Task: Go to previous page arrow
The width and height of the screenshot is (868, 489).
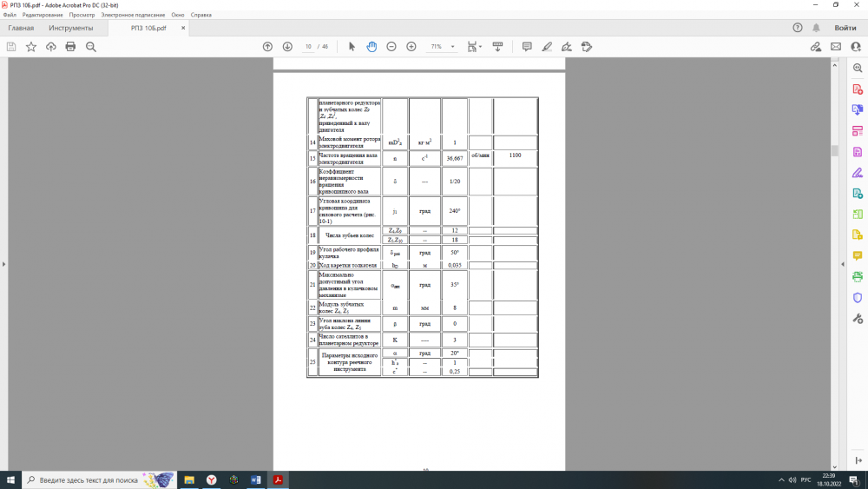Action: (267, 47)
